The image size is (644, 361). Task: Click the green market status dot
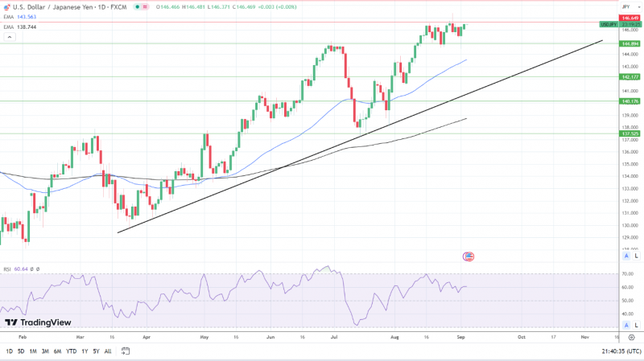(138, 7)
